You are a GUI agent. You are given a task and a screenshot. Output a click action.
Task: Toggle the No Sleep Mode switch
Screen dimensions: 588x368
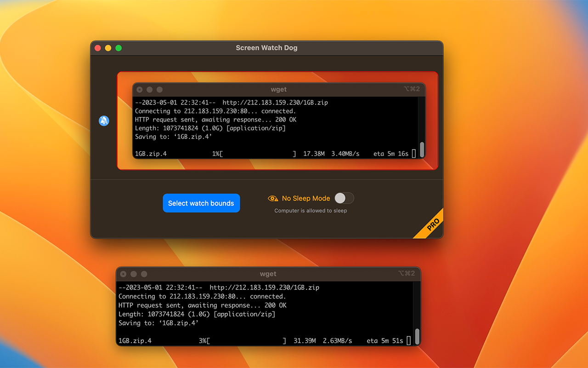tap(344, 198)
